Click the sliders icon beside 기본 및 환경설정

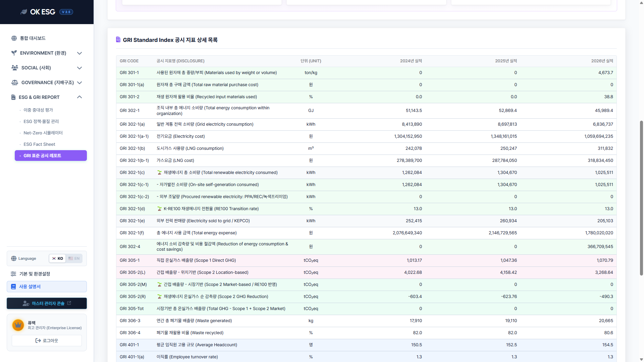click(13, 274)
